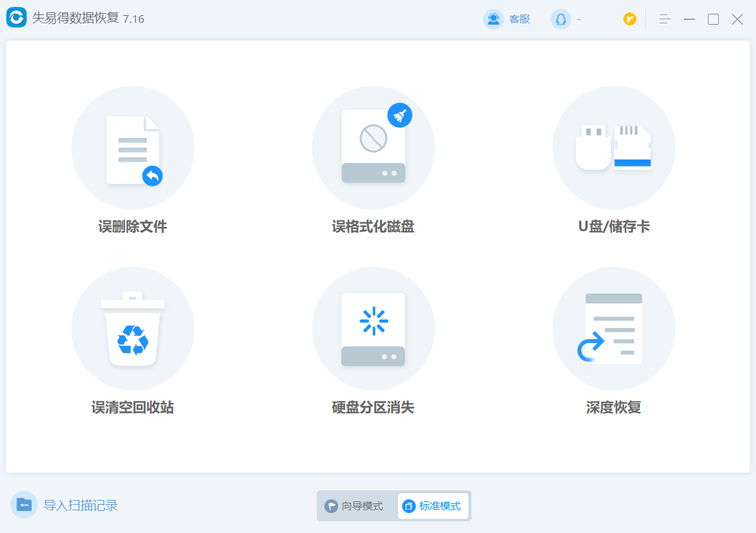Image resolution: width=756 pixels, height=533 pixels.
Task: Launch the deep recovery icon
Action: pos(614,329)
